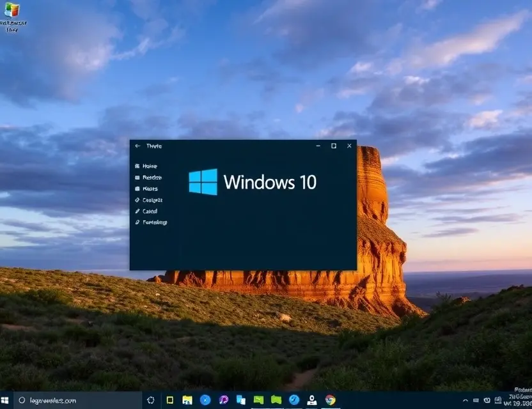The width and height of the screenshot is (532, 409).
Task: Open the white person silhouette taskbar icon
Action: click(312, 400)
